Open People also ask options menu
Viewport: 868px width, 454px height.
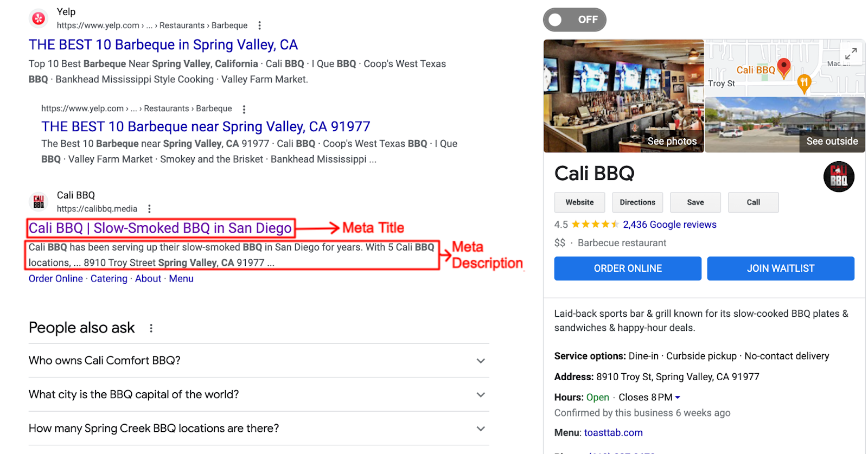[x=151, y=328]
